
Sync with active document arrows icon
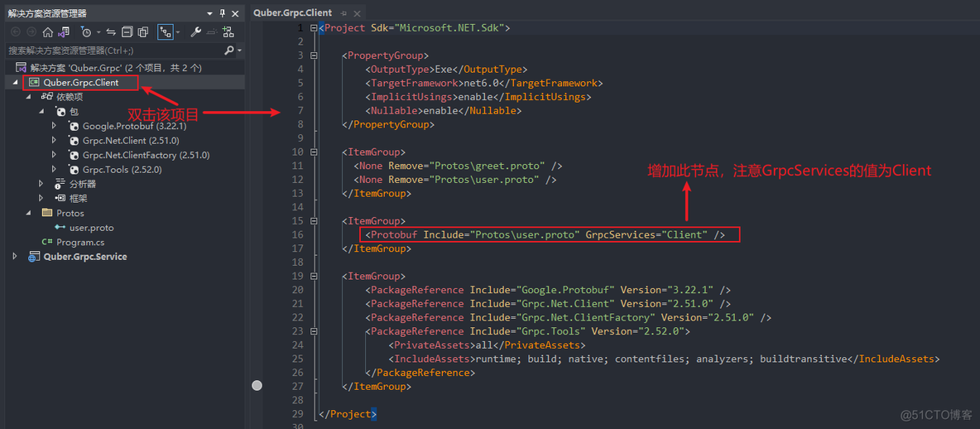pyautogui.click(x=111, y=32)
